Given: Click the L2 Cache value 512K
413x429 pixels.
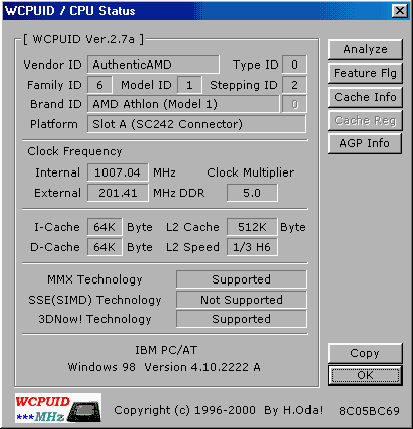Looking at the screenshot, I should click(252, 227).
